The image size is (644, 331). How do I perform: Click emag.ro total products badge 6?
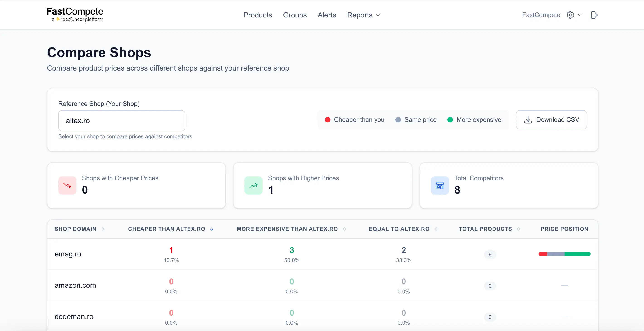coord(490,255)
